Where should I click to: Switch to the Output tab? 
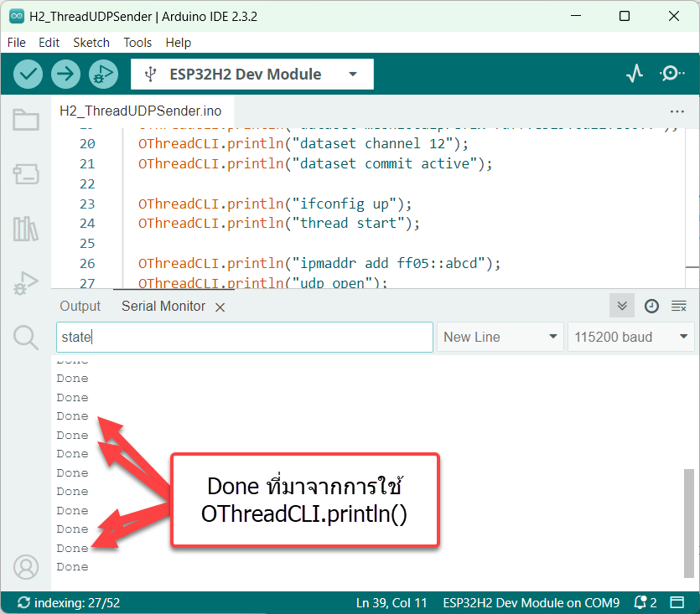pos(80,307)
